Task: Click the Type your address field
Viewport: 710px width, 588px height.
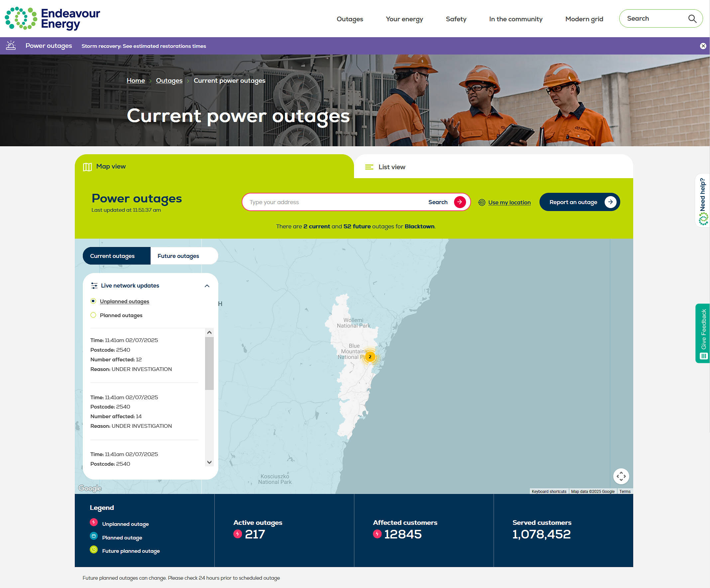Action: (x=335, y=202)
